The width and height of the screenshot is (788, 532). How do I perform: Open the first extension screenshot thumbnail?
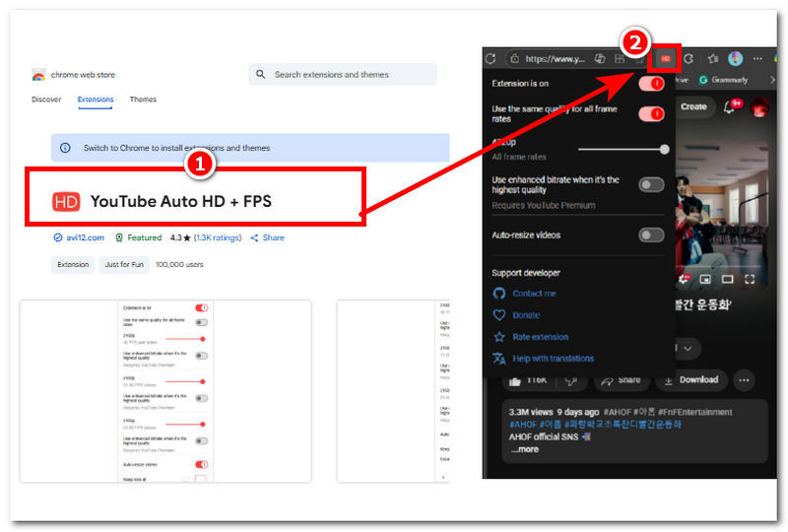[165, 391]
